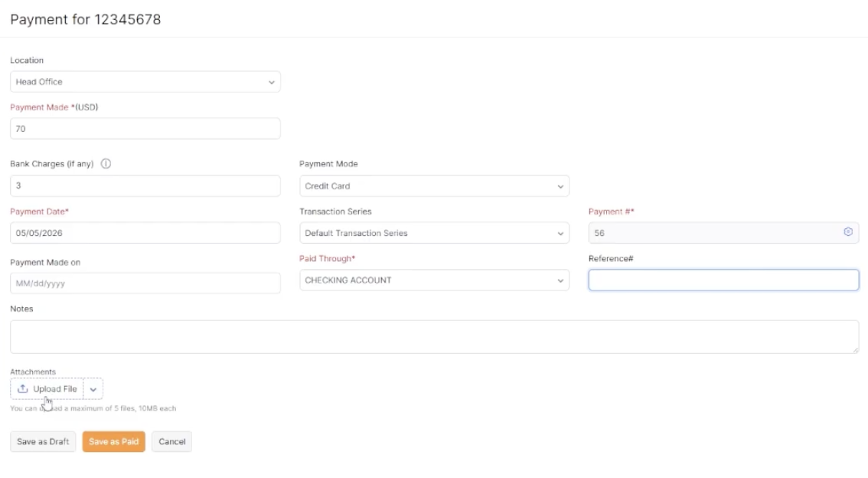Expand the Upload File options chevron

point(93,389)
